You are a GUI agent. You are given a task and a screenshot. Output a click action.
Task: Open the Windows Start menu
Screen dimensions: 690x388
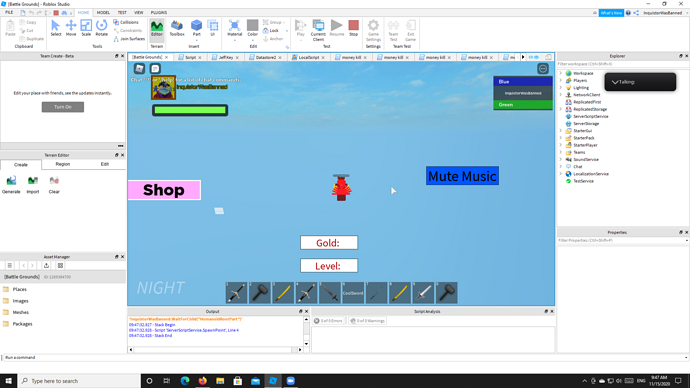click(x=8, y=381)
